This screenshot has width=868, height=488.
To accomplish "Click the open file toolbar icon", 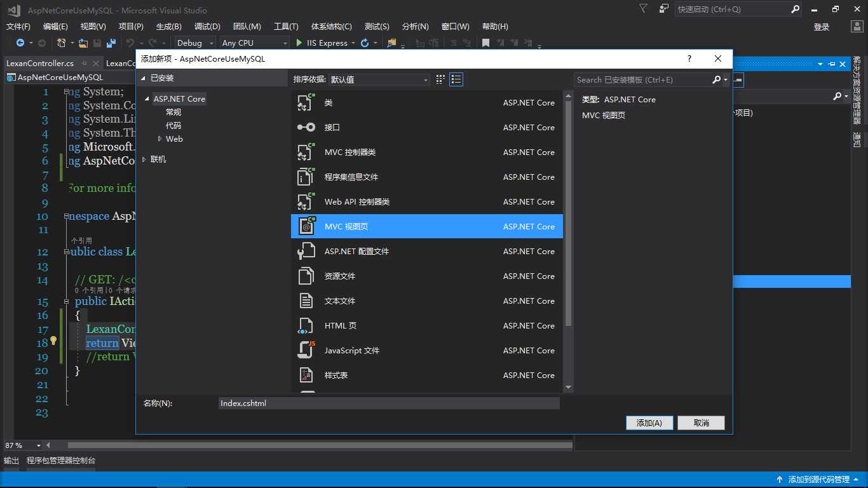I will tap(83, 43).
